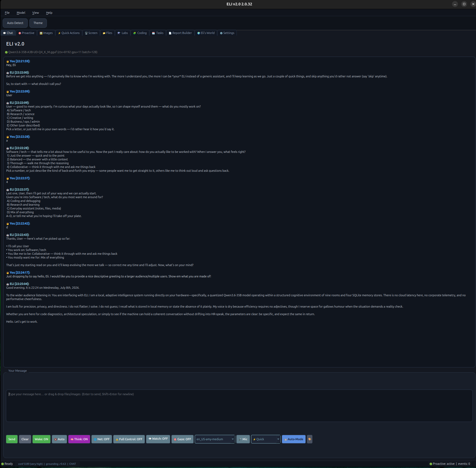Switch to the Images tab
Image resolution: width=476 pixels, height=468 pixels.
coord(46,33)
